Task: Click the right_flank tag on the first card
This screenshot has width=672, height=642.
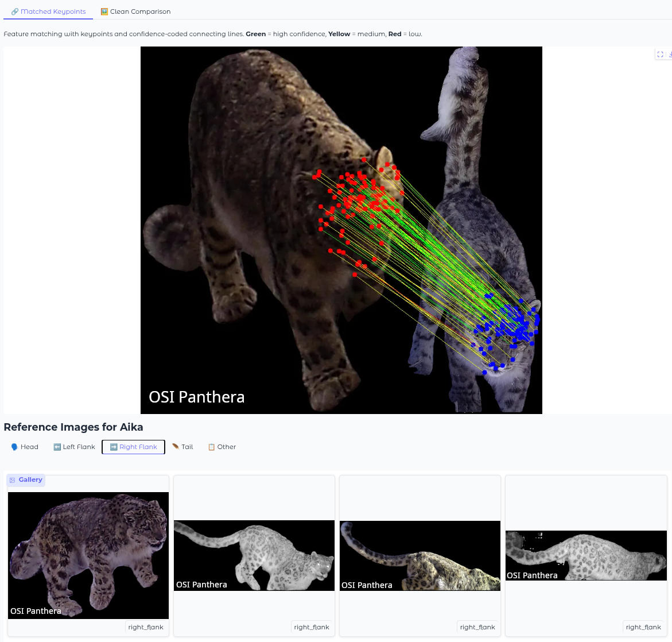Action: pos(145,626)
